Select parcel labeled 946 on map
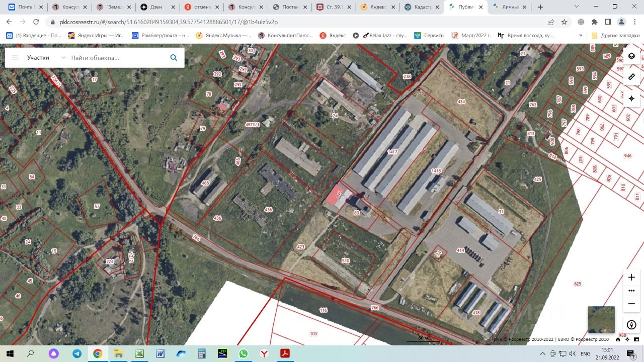The image size is (644, 362). pos(627,156)
